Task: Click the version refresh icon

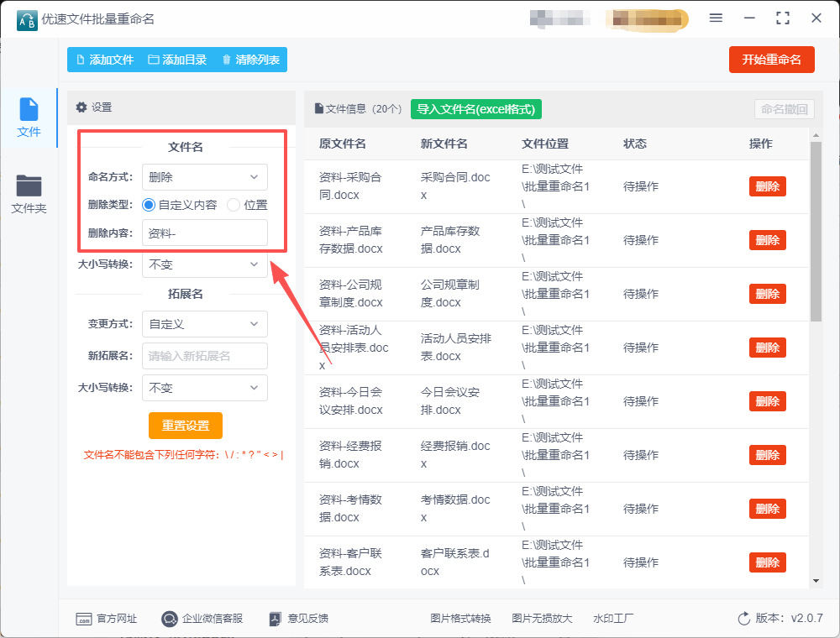Action: pos(743,619)
